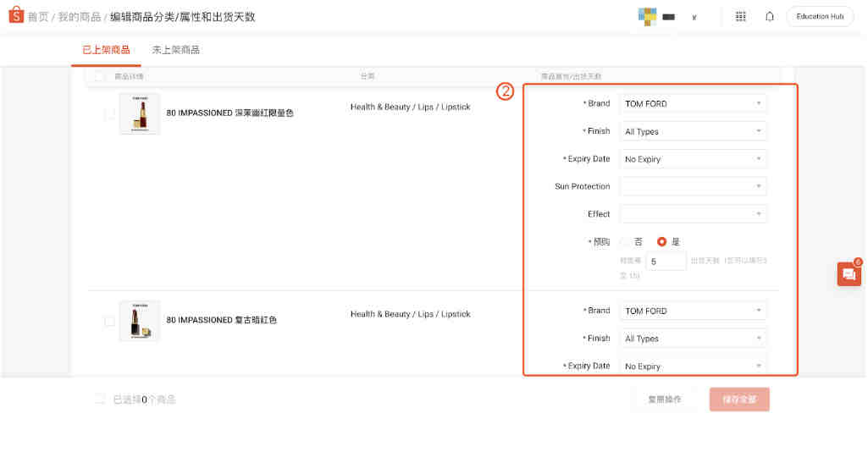868x463 pixels.
Task: Open the second product's Finish dropdown
Action: click(x=693, y=339)
